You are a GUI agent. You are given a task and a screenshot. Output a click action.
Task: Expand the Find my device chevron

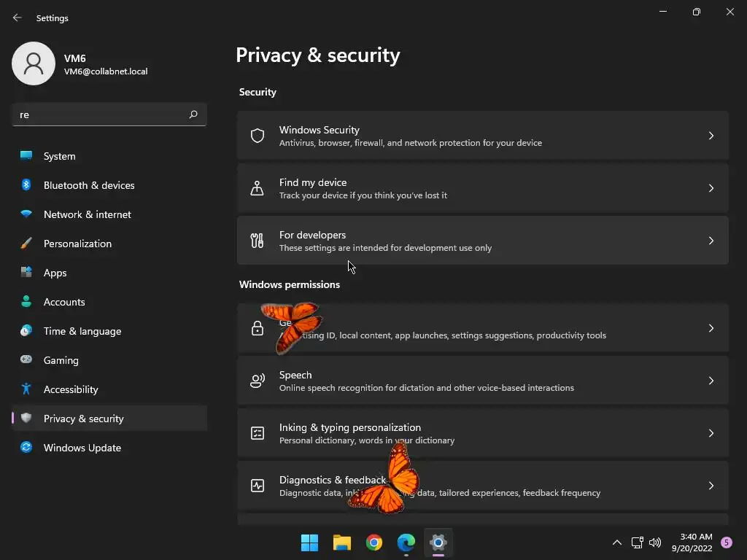point(711,188)
